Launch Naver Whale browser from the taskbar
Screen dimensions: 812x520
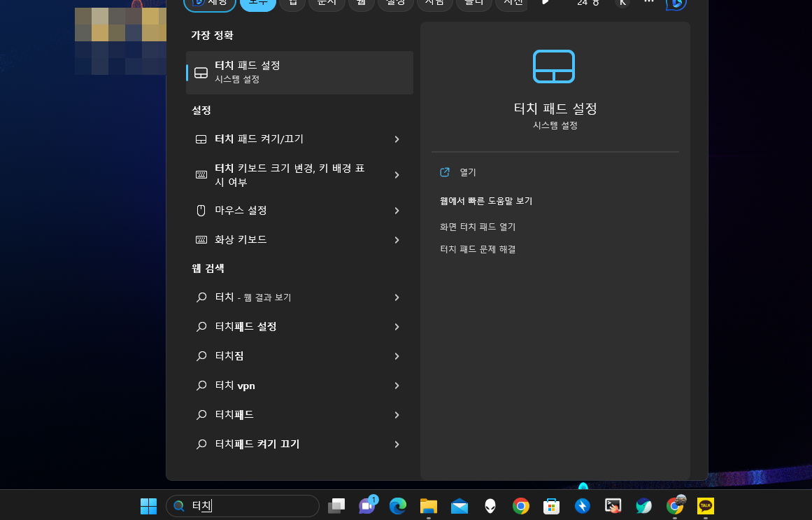tap(643, 506)
